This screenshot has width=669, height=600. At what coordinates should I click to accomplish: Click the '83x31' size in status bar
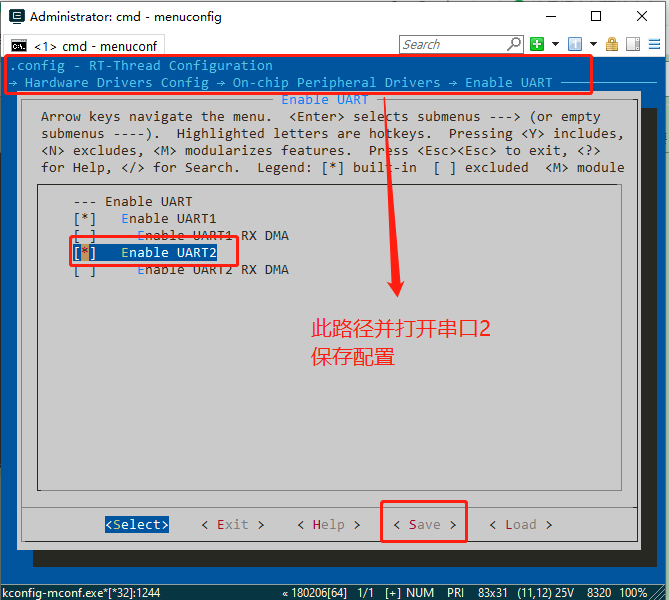(x=492, y=593)
